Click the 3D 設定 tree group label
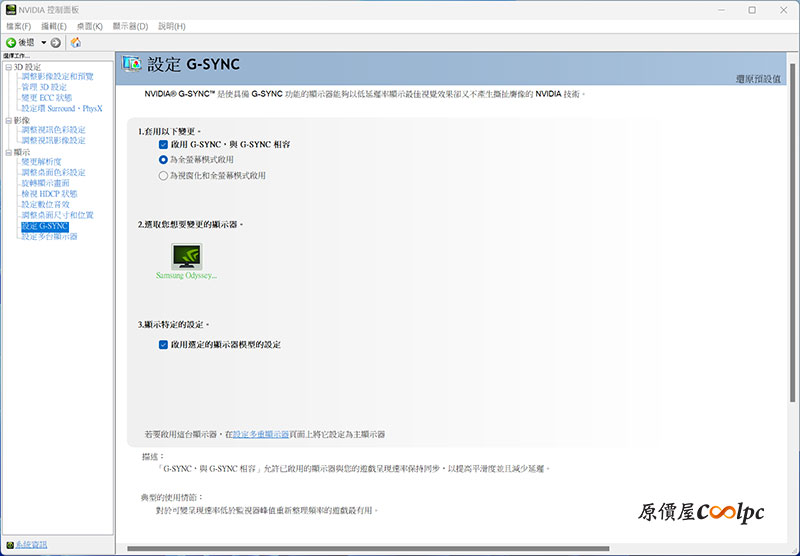Viewport: 800px width, 556px height. coord(27,67)
